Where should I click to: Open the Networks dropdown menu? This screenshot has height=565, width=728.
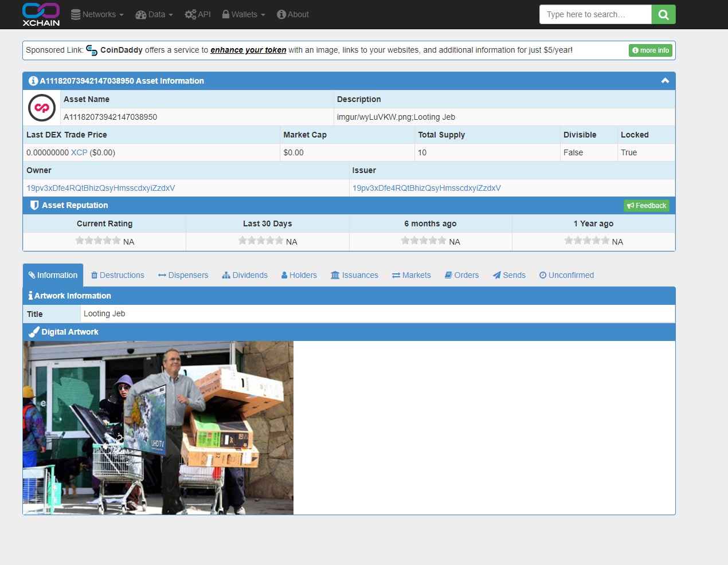point(97,14)
